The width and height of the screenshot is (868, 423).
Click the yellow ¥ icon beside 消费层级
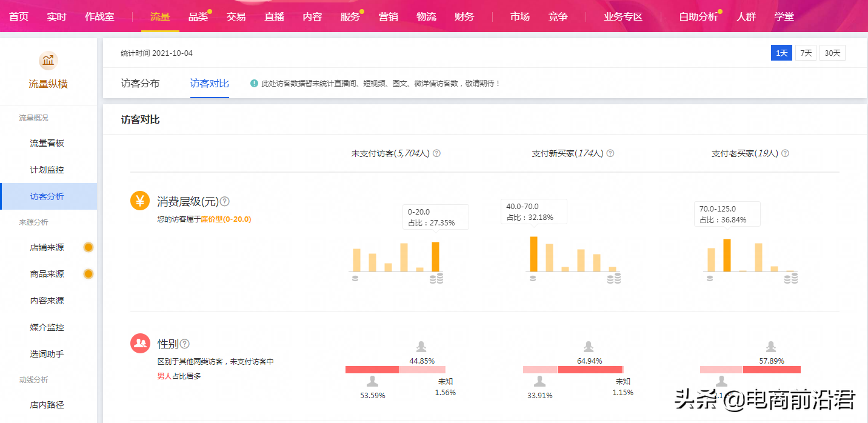coord(140,199)
